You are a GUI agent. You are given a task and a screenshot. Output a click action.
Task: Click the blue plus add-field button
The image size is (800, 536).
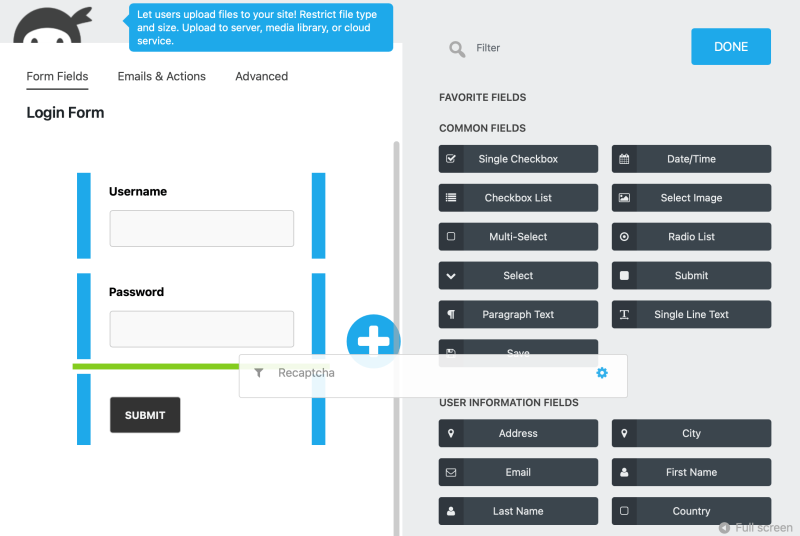[373, 340]
